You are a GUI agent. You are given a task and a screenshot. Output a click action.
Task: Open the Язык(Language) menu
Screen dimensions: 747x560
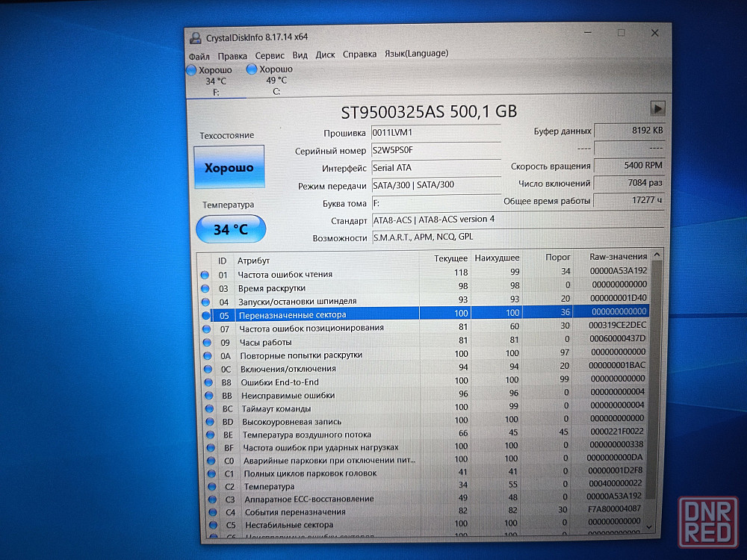click(416, 53)
